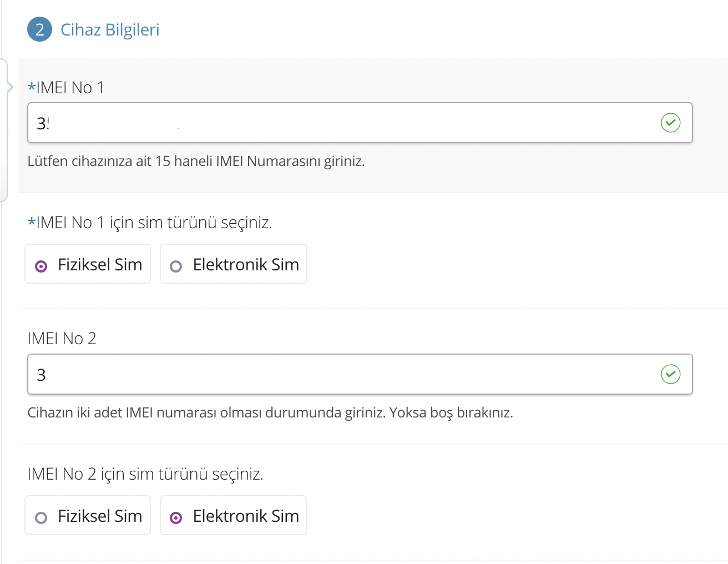The height and width of the screenshot is (564, 728).
Task: Focus the IMEI No 1 input field
Action: (344, 123)
